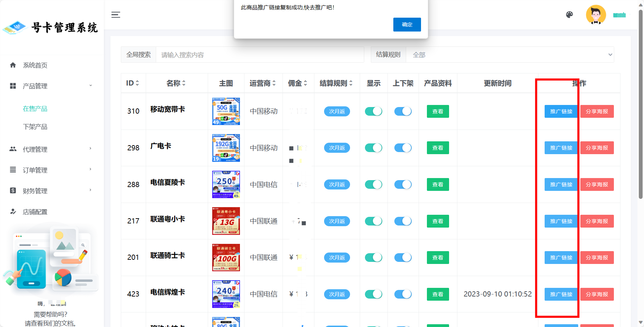Screen dimensions: 644x327
Task: Open the 电信夏陵卡 product thumbnail
Action: [226, 184]
